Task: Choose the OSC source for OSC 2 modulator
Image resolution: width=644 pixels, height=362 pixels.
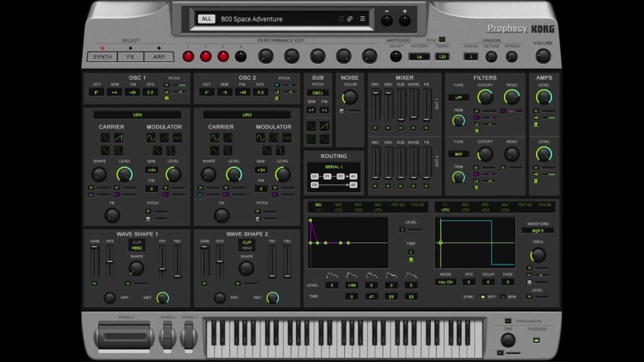Action: coord(287,138)
